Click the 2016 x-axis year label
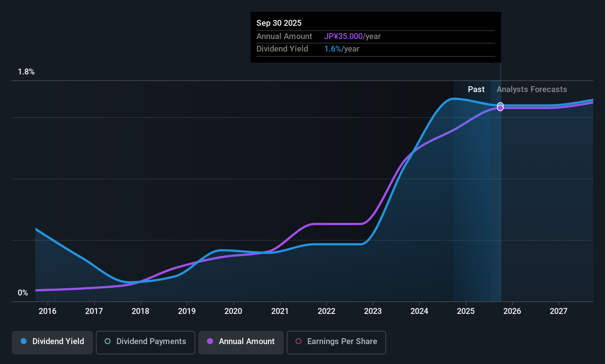 point(48,311)
